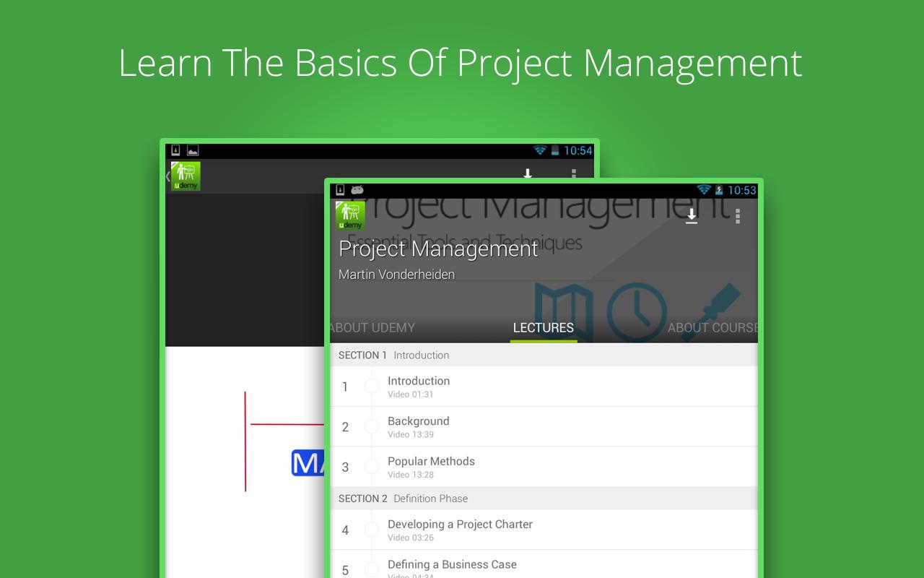Open the screenshot notification icon in status bar
This screenshot has width=924, height=578.
[x=191, y=151]
